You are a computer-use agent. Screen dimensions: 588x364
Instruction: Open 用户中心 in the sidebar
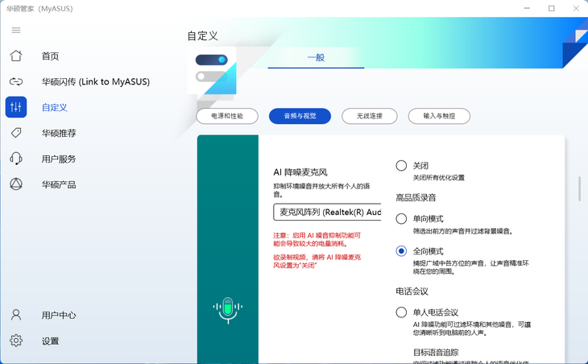click(59, 315)
